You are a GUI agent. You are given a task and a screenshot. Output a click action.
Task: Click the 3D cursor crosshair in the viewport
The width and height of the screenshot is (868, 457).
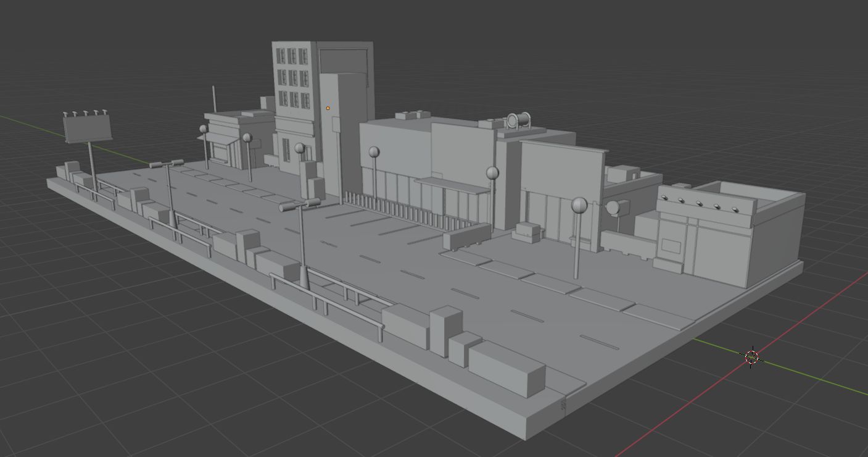[x=751, y=357]
